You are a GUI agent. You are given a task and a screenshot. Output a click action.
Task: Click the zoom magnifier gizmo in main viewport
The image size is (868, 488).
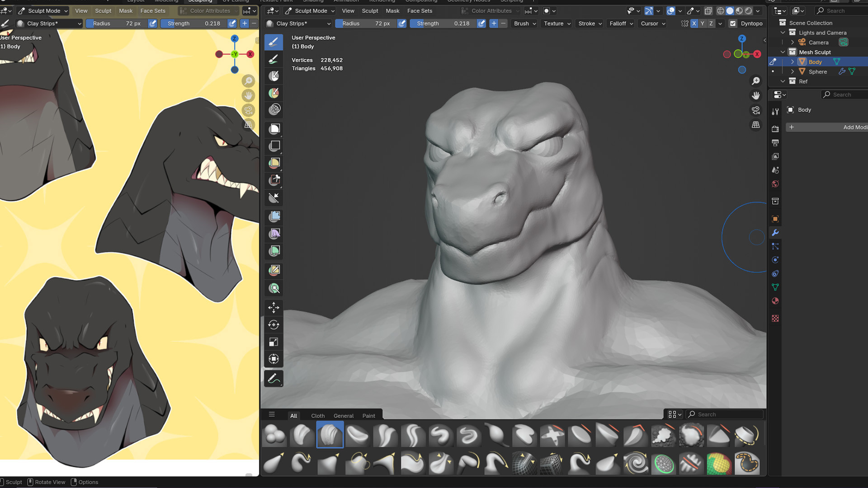755,81
